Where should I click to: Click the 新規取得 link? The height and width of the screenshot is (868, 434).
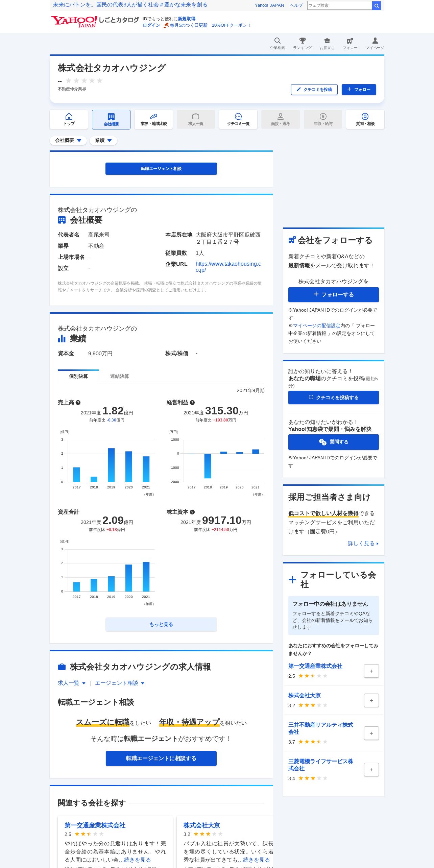(x=187, y=19)
